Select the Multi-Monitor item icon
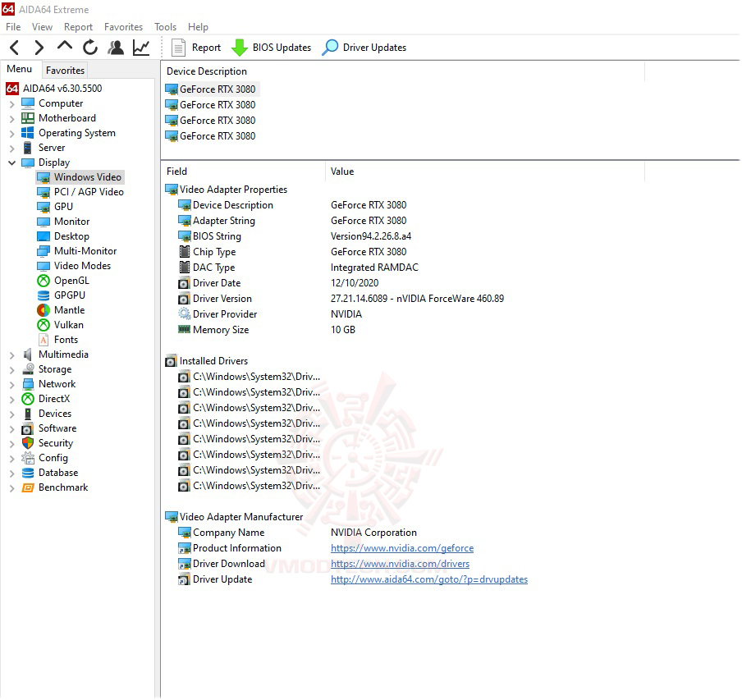The width and height of the screenshot is (742, 700). pos(44,251)
